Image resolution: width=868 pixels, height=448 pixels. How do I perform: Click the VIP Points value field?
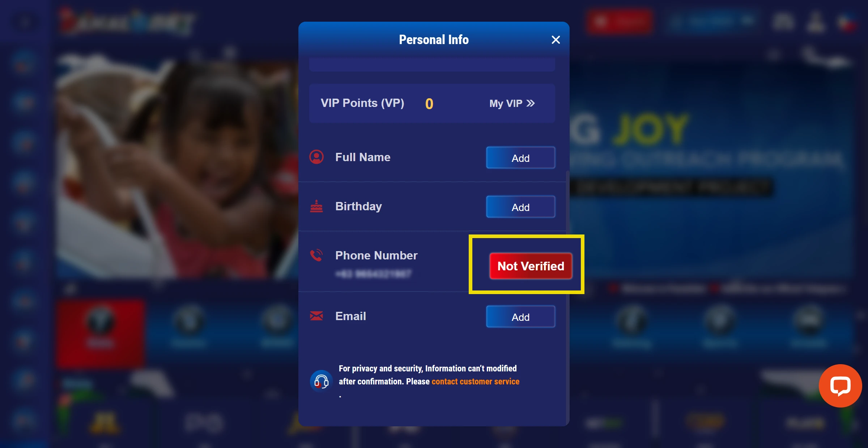(x=429, y=103)
